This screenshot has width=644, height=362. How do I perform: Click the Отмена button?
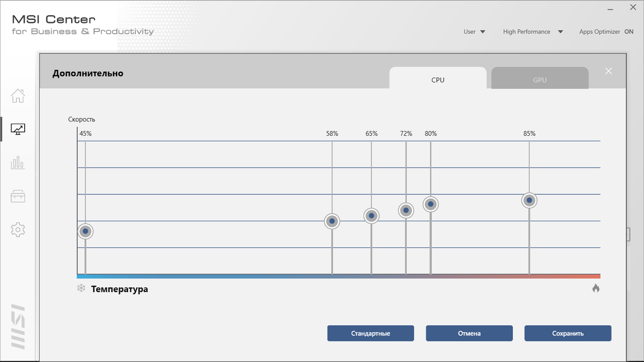469,333
